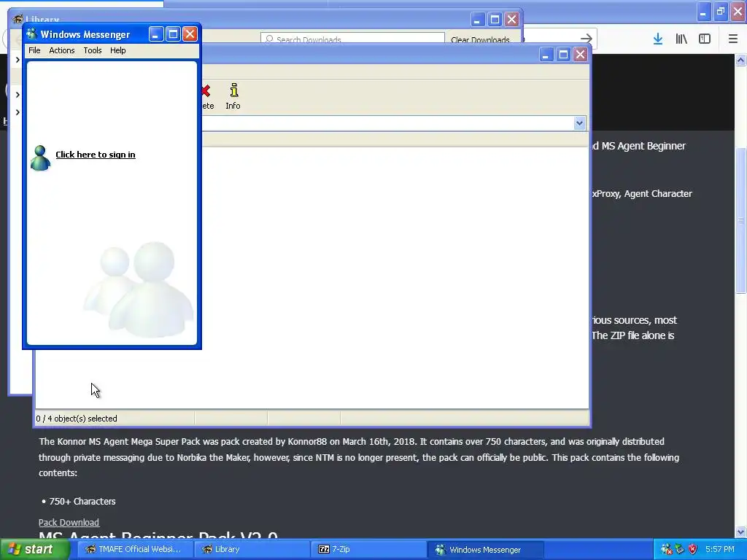
Task: Minimize the 7-Zip window
Action: [x=546, y=55]
